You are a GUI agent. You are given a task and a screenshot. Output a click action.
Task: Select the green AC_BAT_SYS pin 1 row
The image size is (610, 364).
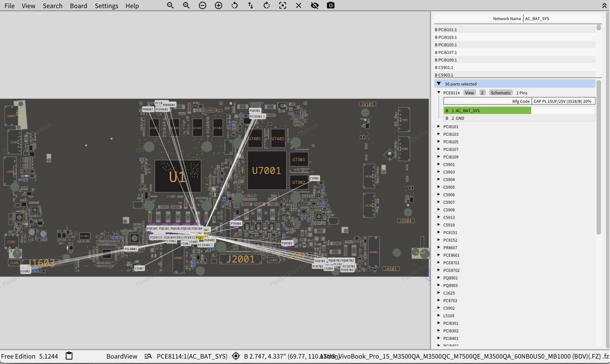(x=487, y=110)
